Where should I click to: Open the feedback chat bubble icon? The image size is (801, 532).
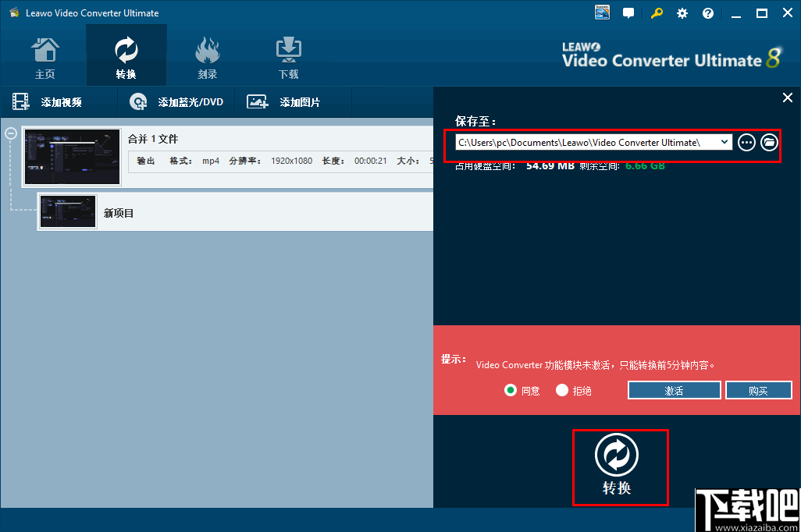tap(628, 12)
